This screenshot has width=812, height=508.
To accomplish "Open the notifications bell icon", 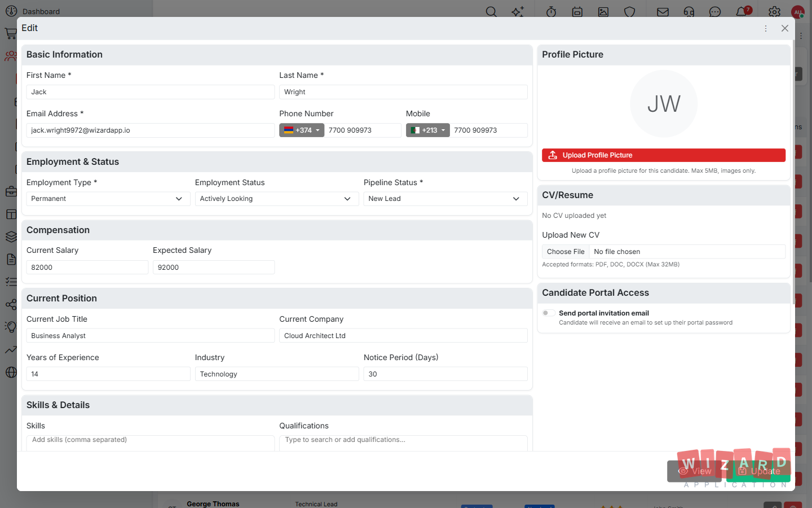I will [742, 12].
